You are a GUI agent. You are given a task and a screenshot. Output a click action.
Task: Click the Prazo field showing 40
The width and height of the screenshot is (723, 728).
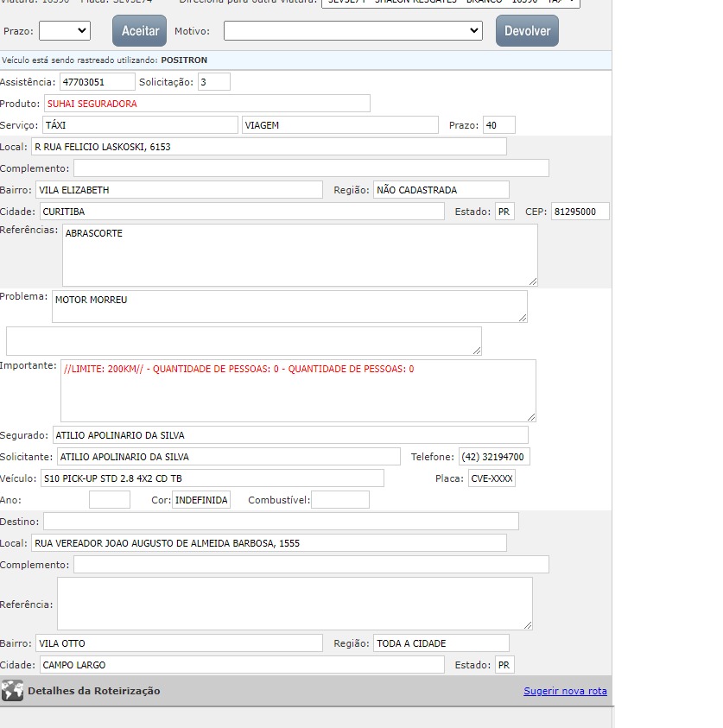tap(498, 125)
